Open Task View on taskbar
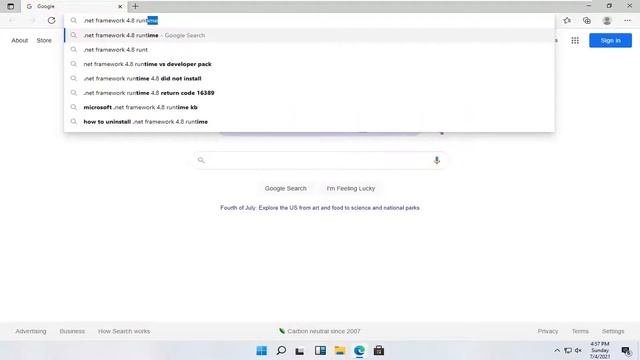 coord(300,351)
